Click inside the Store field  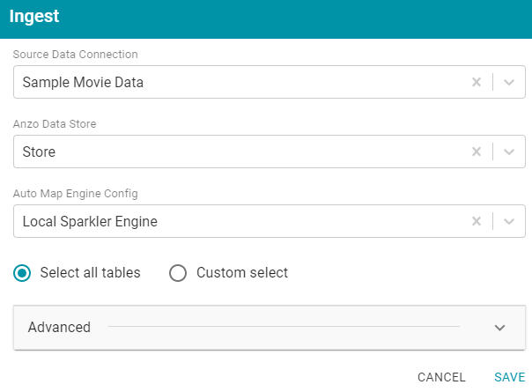[x=270, y=152]
